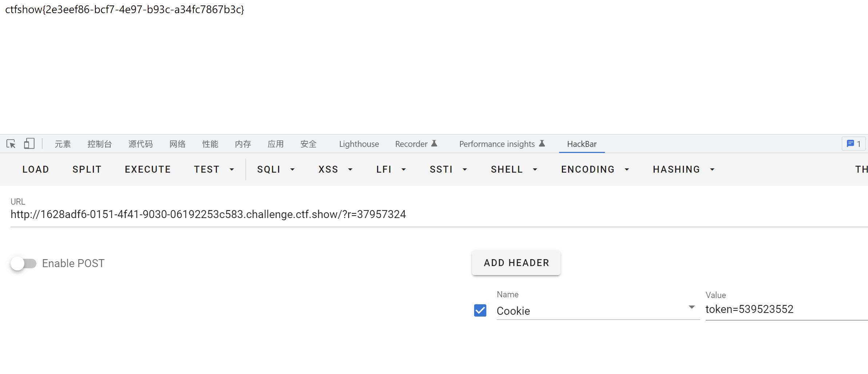Open the XSS payload dropdown
This screenshot has height=374, width=868.
pyautogui.click(x=350, y=170)
